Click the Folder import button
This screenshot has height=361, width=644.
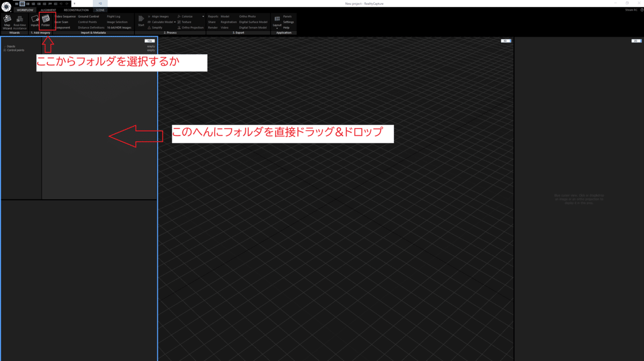coord(46,20)
